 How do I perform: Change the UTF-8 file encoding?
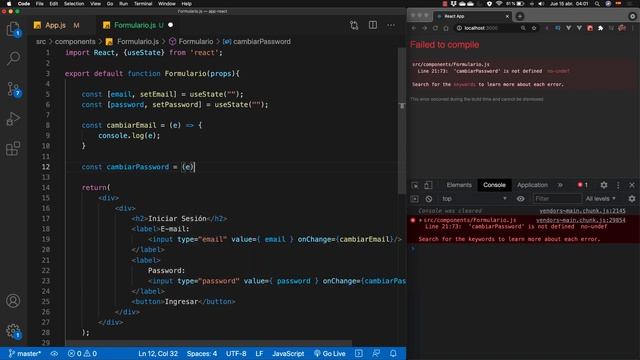pos(236,353)
